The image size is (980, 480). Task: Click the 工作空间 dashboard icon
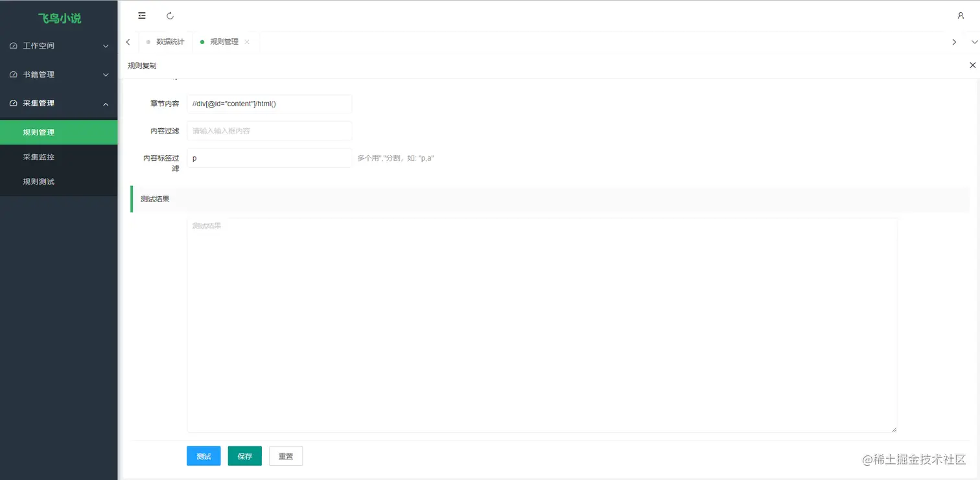point(14,46)
